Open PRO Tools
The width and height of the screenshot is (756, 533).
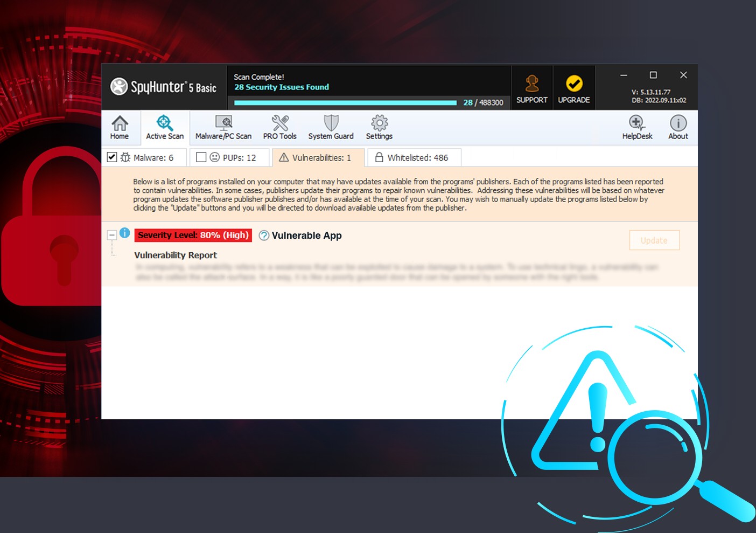[x=279, y=127]
